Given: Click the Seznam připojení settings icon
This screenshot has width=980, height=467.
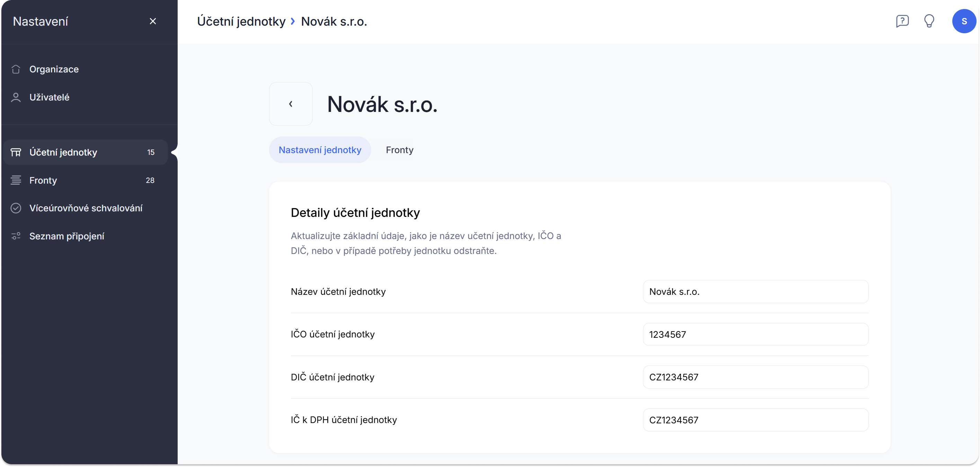Looking at the screenshot, I should (x=16, y=236).
